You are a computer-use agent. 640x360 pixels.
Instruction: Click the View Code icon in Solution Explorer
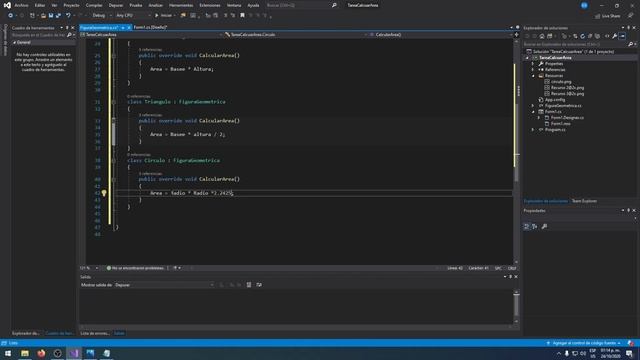pyautogui.click(x=607, y=36)
